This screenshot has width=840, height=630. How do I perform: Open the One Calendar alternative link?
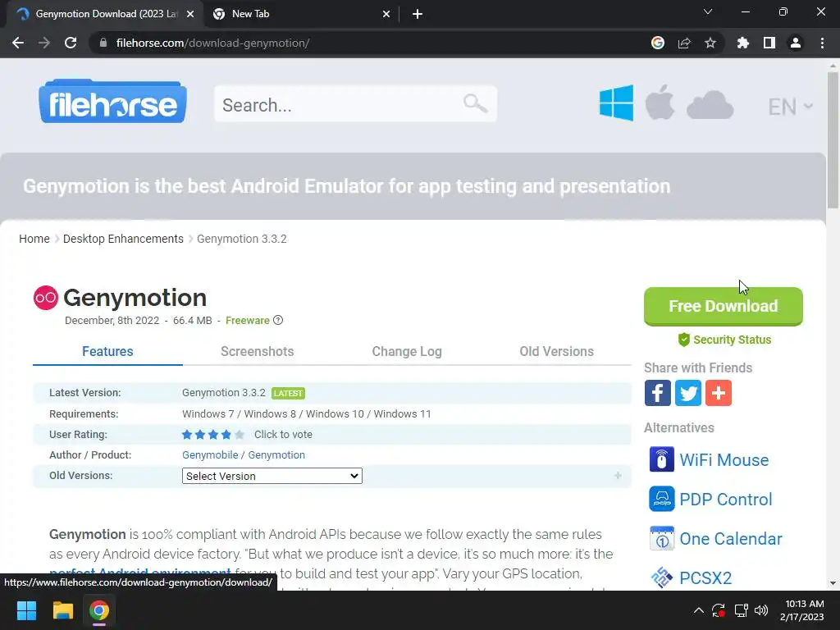(731, 539)
